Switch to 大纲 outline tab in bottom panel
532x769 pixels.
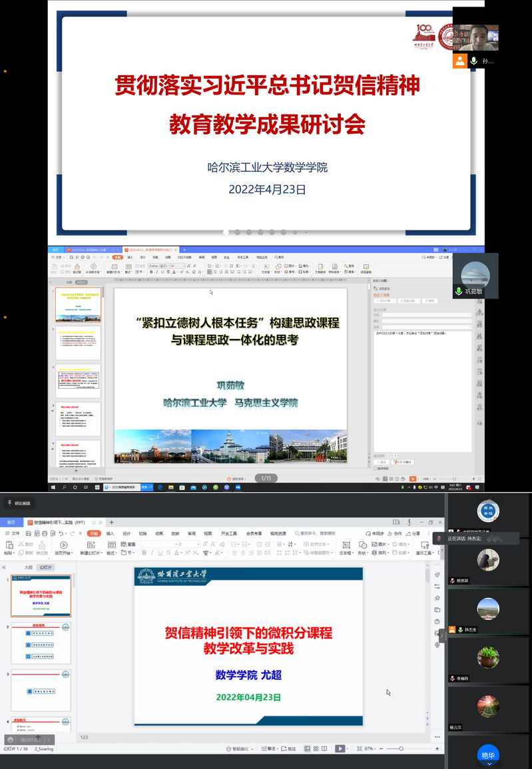click(x=28, y=567)
